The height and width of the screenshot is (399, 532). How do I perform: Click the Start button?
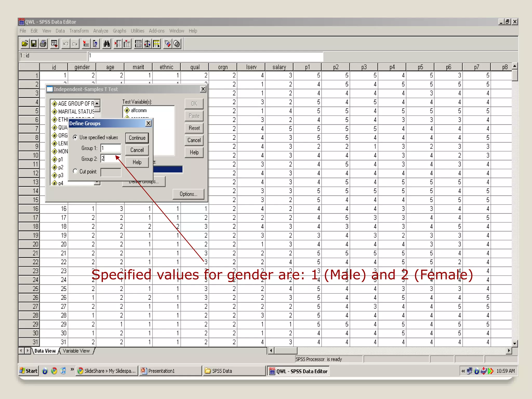point(29,371)
